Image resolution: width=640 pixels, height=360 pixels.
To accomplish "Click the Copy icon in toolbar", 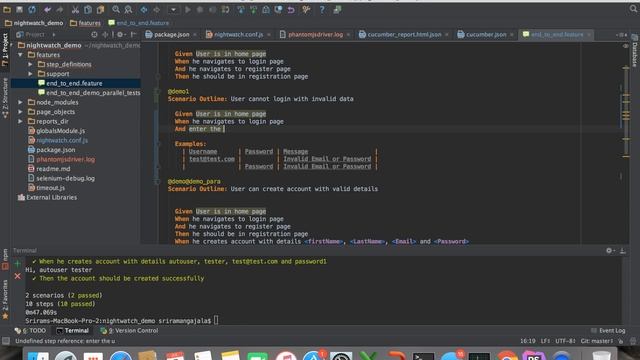I will pyautogui.click(x=87, y=9).
